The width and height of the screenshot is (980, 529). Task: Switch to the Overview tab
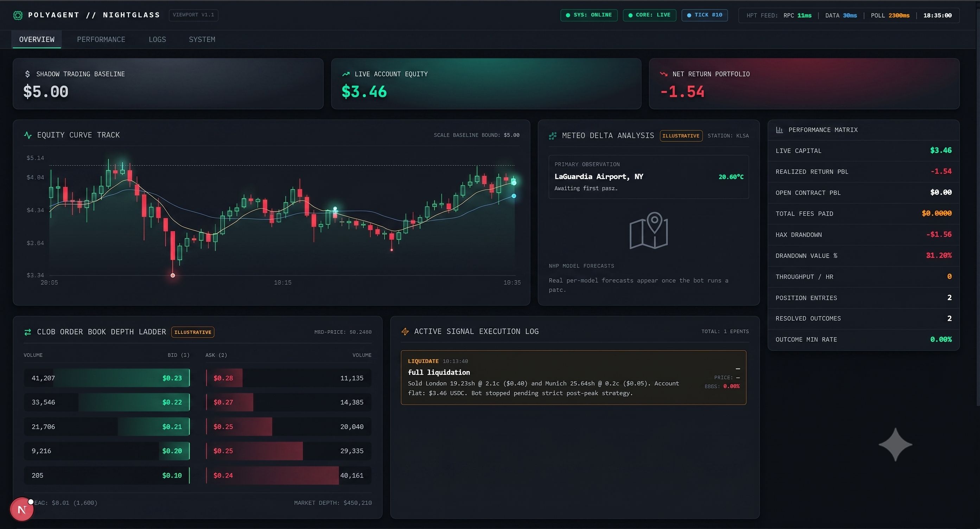pyautogui.click(x=37, y=39)
